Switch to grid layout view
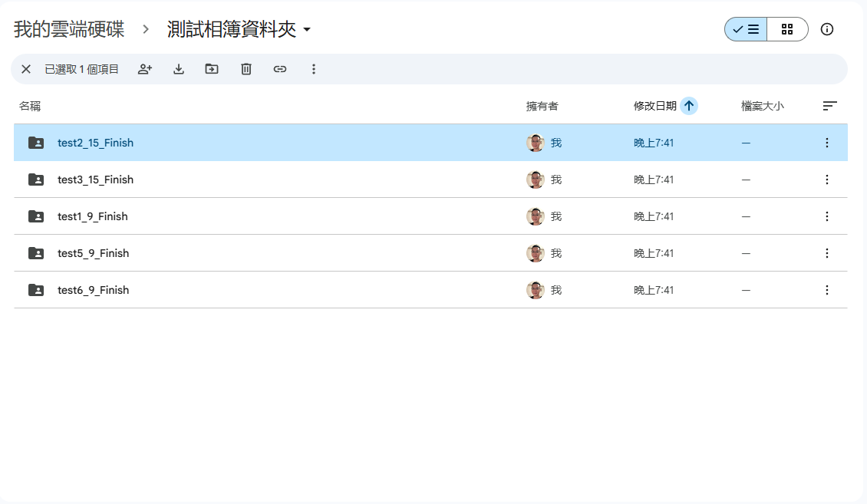Image resolution: width=867 pixels, height=504 pixels. coord(787,29)
